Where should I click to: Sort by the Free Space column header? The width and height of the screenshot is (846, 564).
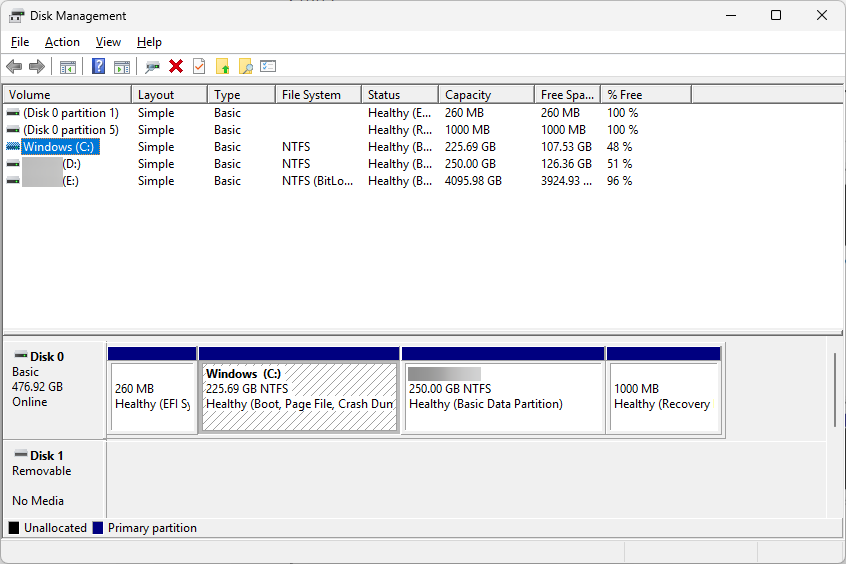coord(568,94)
